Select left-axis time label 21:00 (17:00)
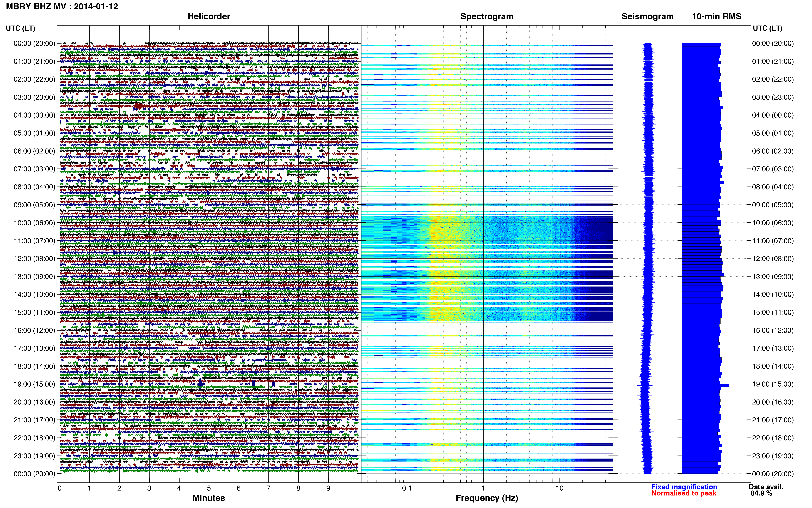Viewport: 812px width, 508px height. [x=34, y=420]
